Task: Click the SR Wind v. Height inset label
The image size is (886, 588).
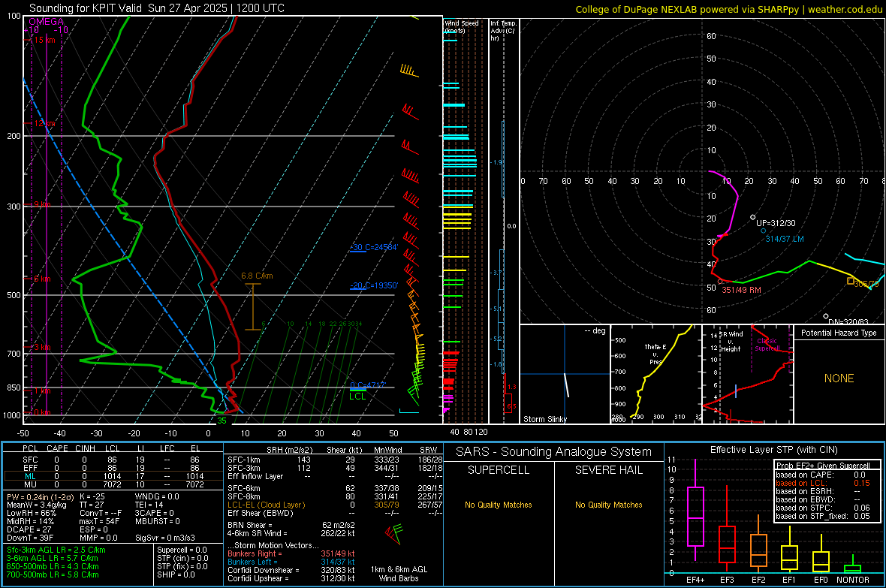Action: pos(730,342)
